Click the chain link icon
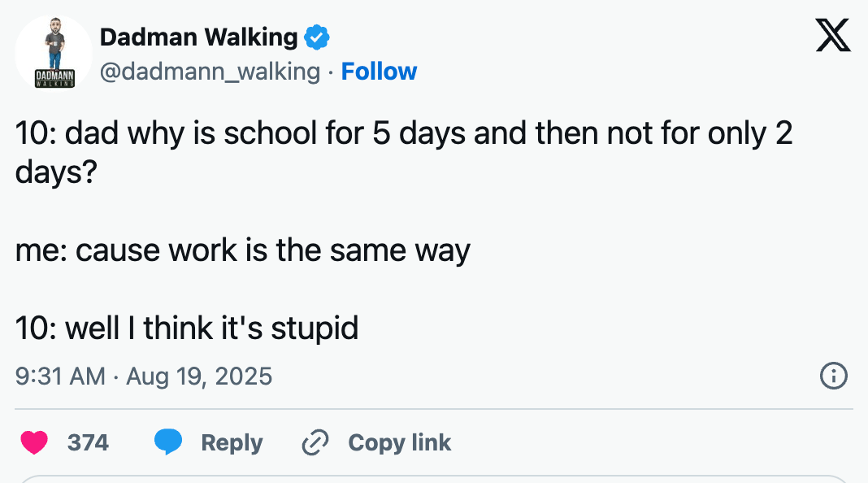Screen dimensions: 868x483 [314, 442]
